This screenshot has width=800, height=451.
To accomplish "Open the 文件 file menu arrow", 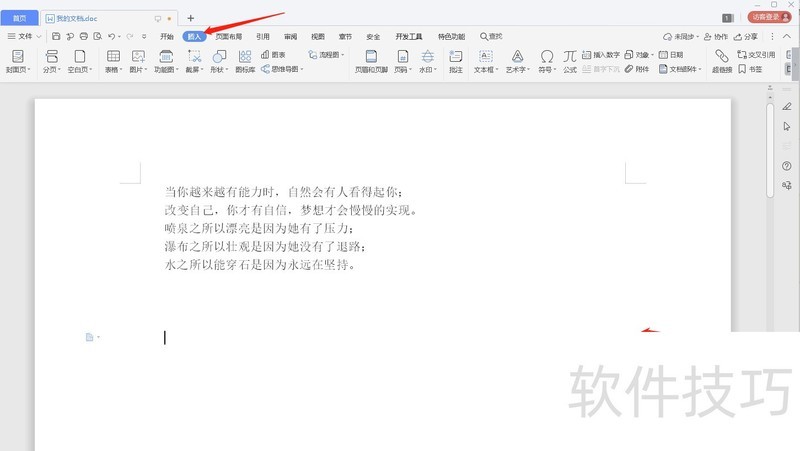I will point(39,36).
